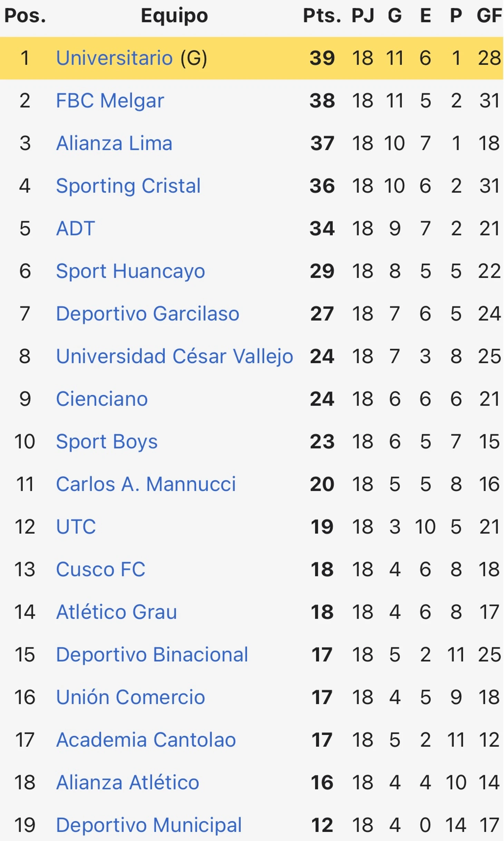The image size is (504, 841).
Task: Click the Cienciano team link
Action: 102,399
